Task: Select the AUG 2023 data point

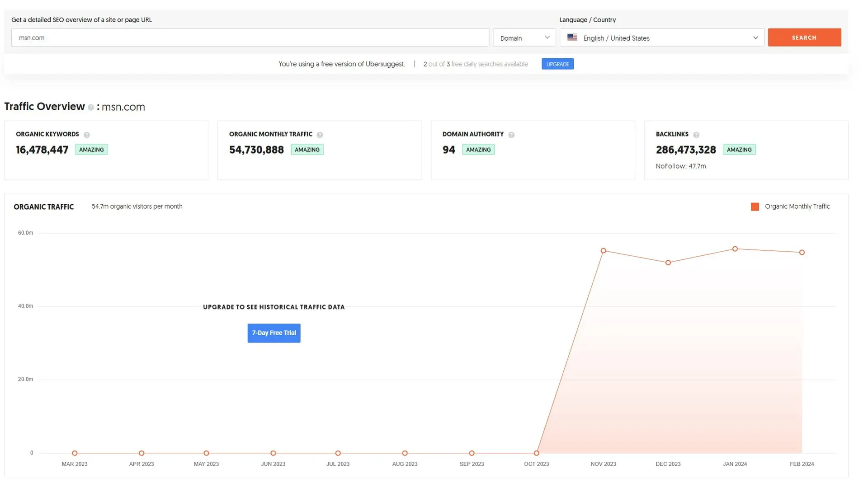Action: pyautogui.click(x=405, y=453)
